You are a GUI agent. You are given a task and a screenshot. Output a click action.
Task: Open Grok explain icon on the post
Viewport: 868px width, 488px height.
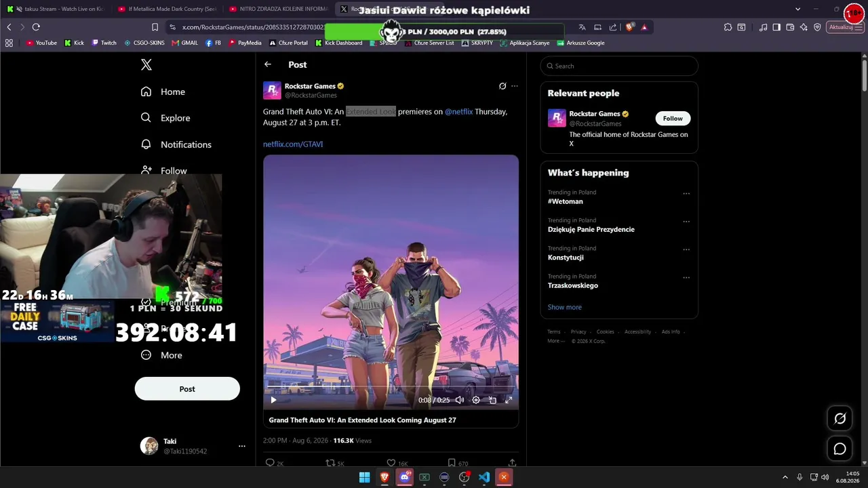click(x=502, y=86)
